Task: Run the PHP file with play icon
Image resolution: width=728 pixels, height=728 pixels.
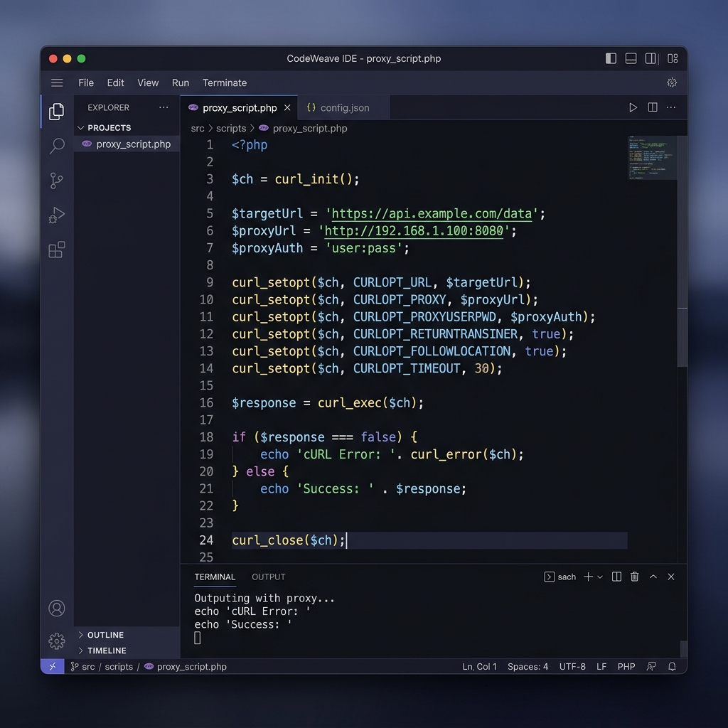Action: pyautogui.click(x=633, y=108)
